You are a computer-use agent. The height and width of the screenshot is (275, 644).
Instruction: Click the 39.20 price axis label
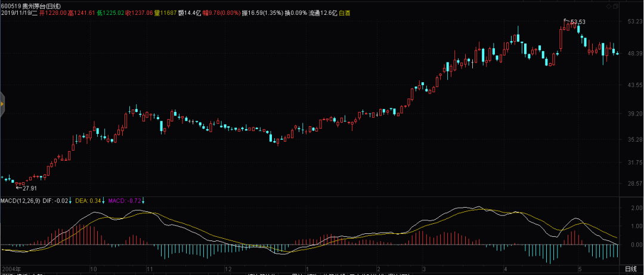click(634, 114)
